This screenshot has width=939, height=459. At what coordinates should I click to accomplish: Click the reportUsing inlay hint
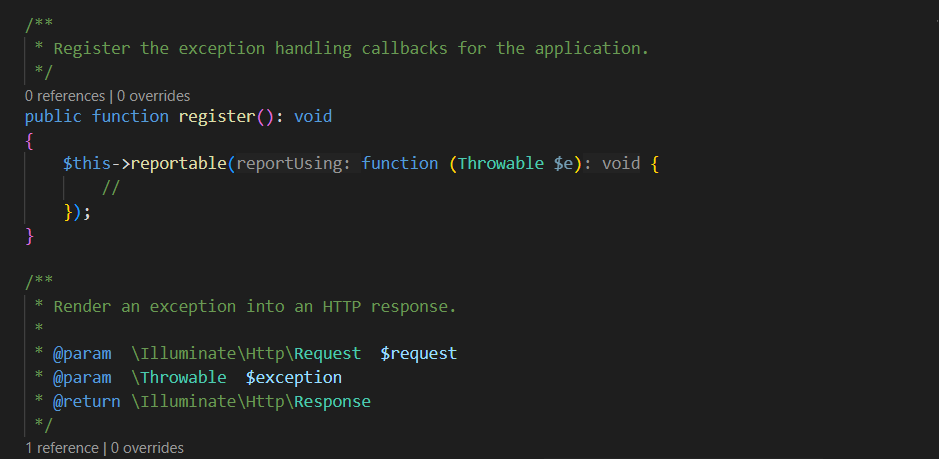[294, 163]
